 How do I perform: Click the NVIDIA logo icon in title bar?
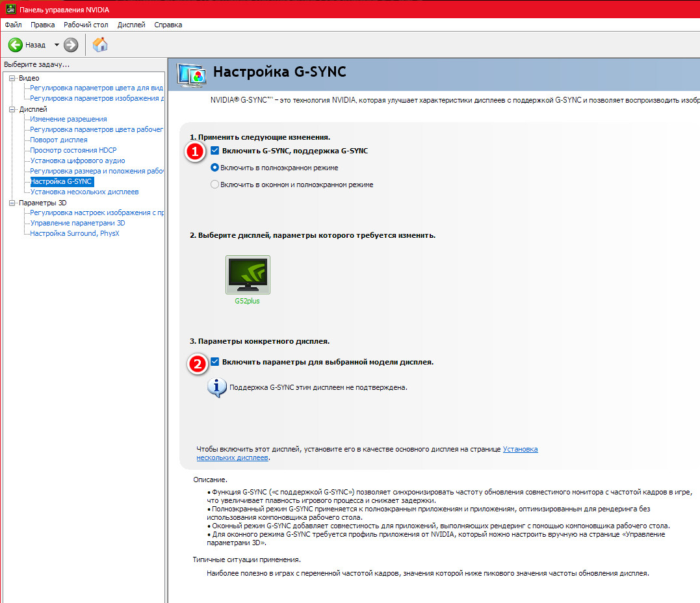tap(8, 9)
